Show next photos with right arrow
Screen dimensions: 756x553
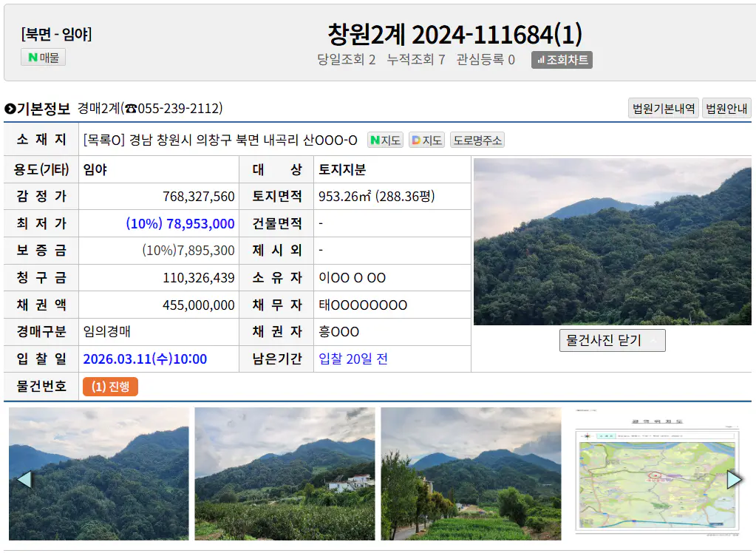pyautogui.click(x=734, y=479)
